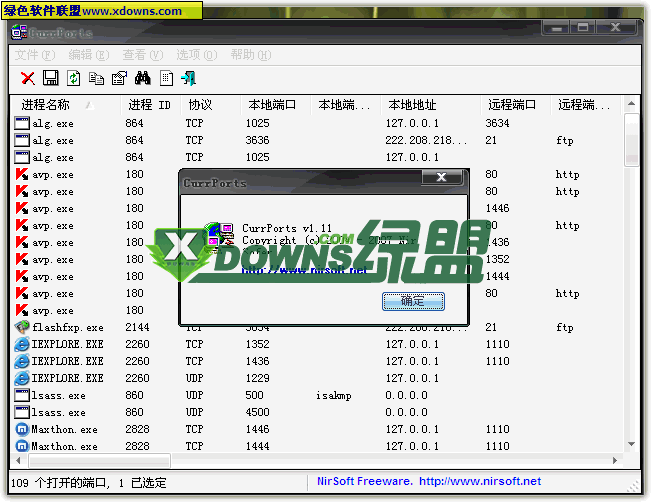Screen dimensions: 651x502
Task: Click the horizontal scrollbar thumb
Action: [99, 460]
